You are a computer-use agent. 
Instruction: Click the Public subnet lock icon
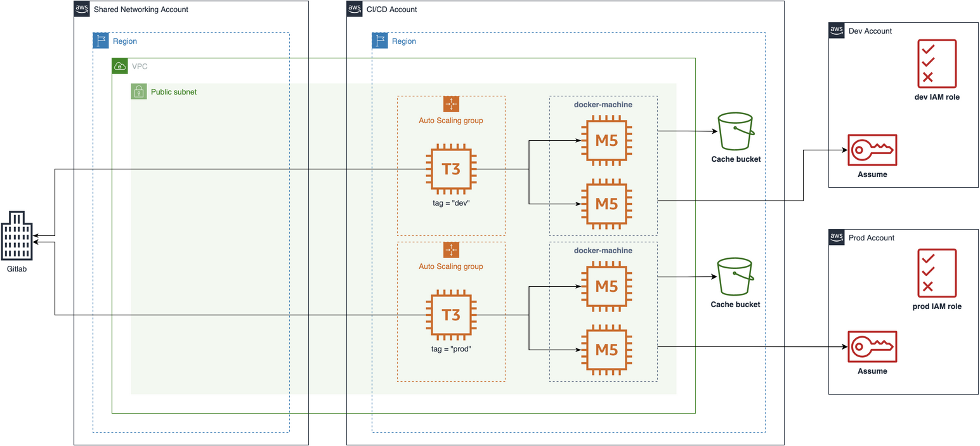tap(139, 91)
